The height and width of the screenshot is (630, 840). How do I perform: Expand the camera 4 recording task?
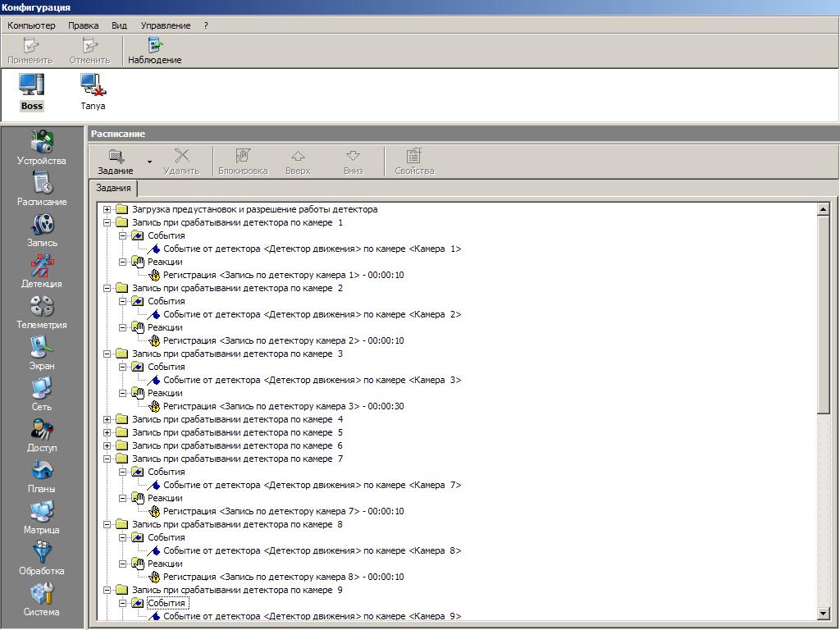[x=107, y=419]
